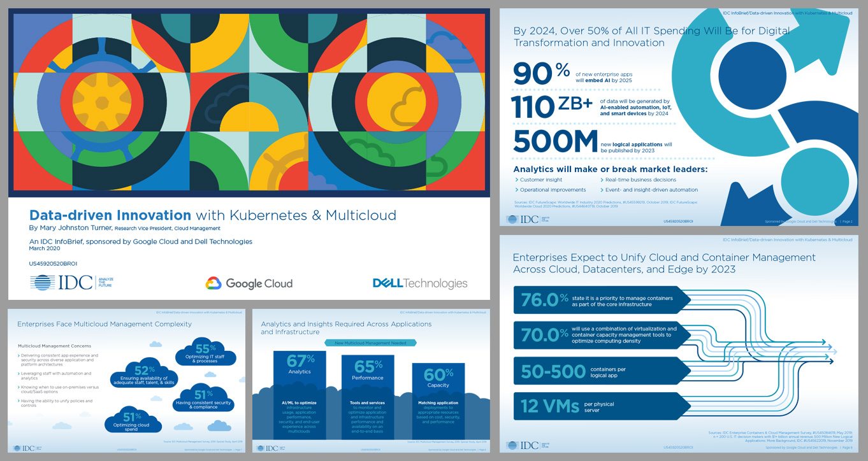Click the Data-driven Innovation title text
This screenshot has height=461, width=868.
pos(110,215)
